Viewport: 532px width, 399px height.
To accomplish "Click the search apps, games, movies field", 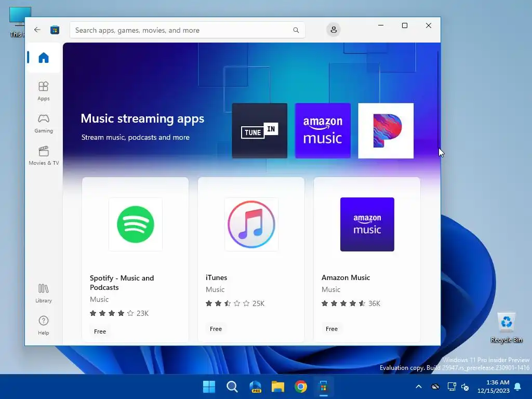I will click(x=187, y=30).
